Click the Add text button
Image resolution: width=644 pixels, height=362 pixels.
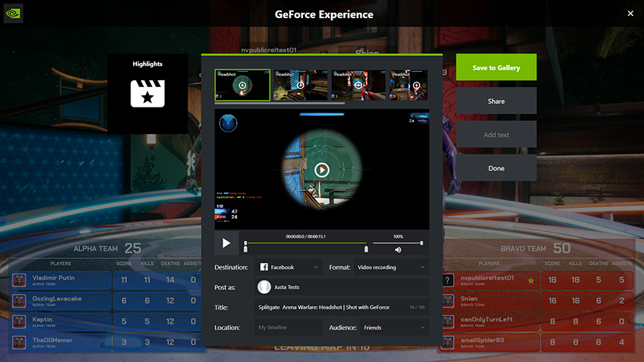pos(496,135)
